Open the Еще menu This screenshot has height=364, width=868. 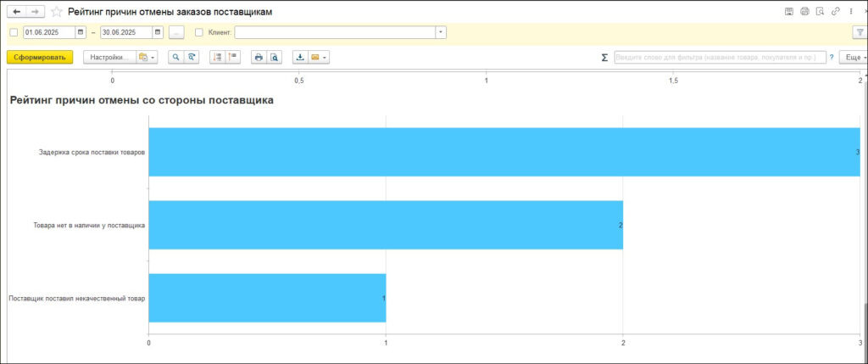click(853, 57)
